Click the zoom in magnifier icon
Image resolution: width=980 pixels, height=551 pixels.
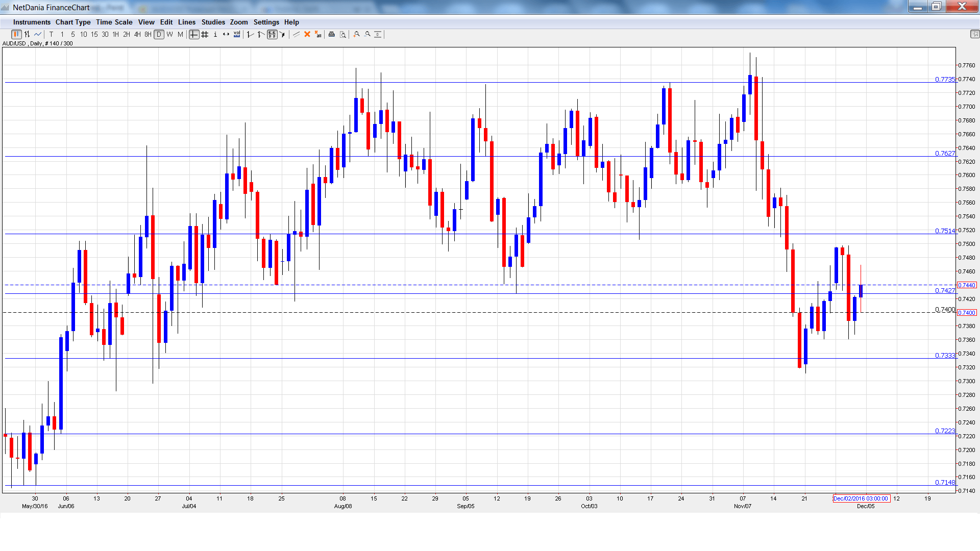357,34
